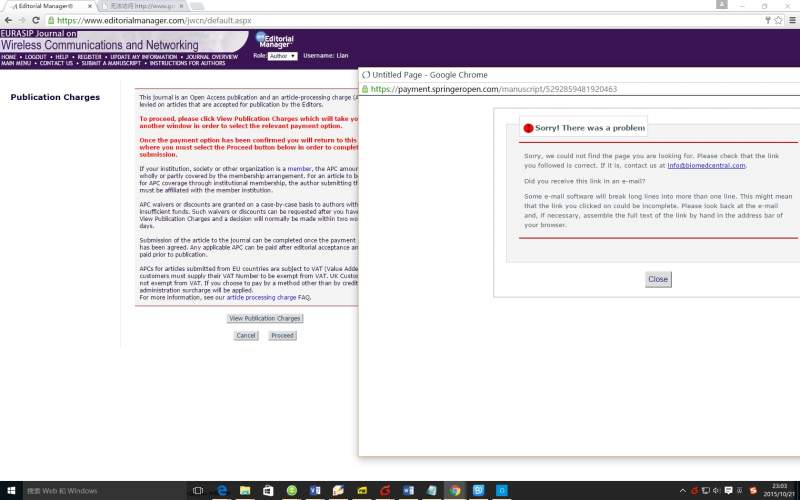Screen dimensions: 800x500
Task: Open INSTRUCTIONS FOR AUTHORS
Action: pyautogui.click(x=187, y=63)
